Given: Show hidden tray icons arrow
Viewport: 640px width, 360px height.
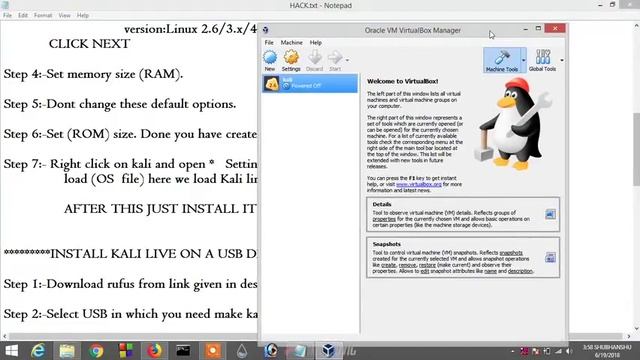Looking at the screenshot, I should click(x=513, y=351).
